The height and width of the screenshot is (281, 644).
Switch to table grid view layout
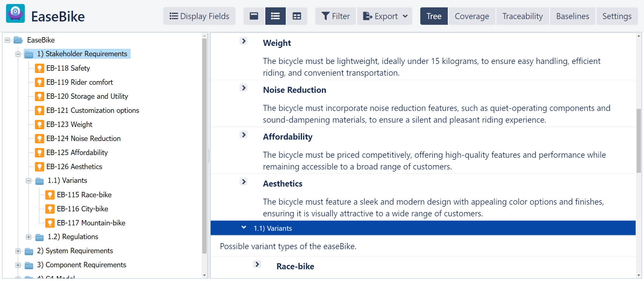(x=297, y=16)
